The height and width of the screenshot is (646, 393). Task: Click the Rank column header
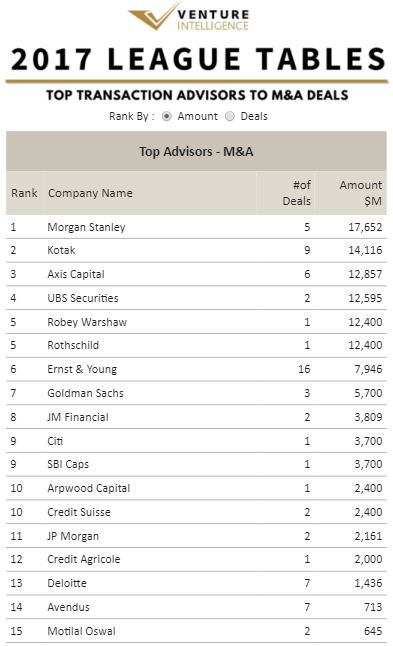click(24, 193)
